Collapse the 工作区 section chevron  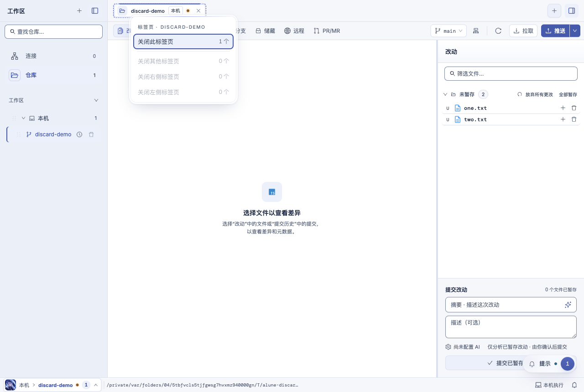96,100
